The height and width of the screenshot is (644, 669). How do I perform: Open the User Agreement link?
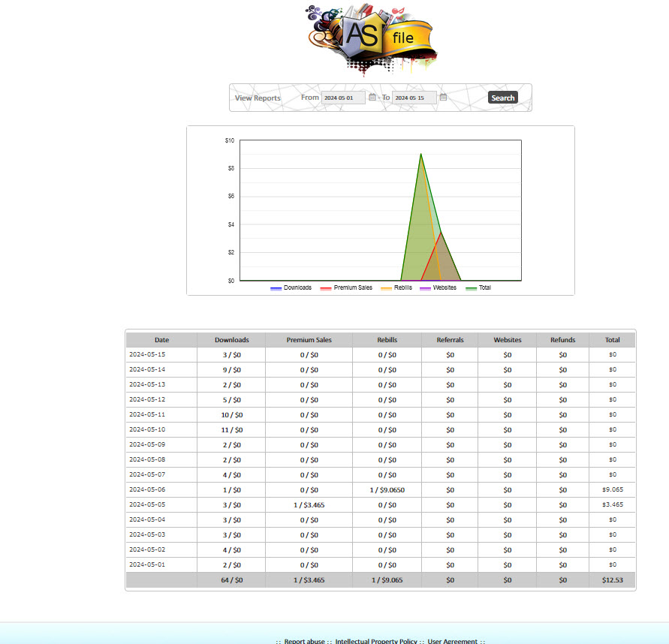(452, 641)
